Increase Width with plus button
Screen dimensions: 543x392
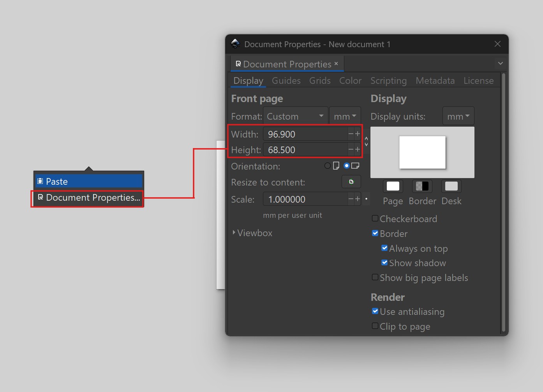[358, 134]
